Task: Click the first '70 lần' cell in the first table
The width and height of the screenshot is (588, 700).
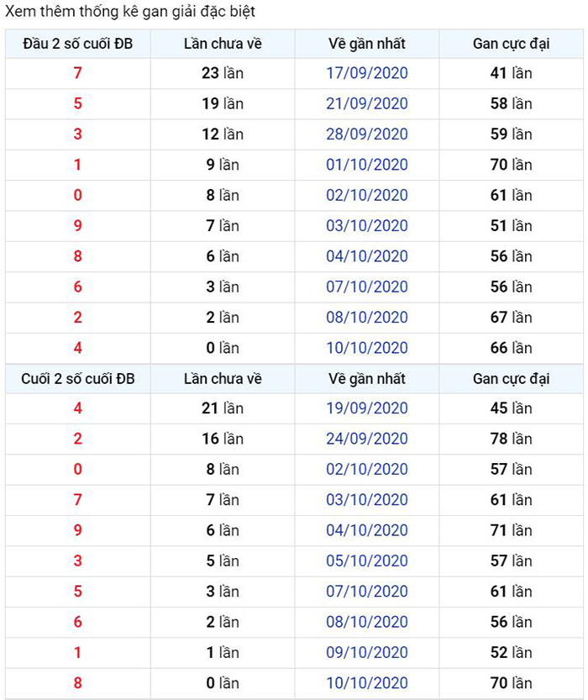Action: (512, 165)
